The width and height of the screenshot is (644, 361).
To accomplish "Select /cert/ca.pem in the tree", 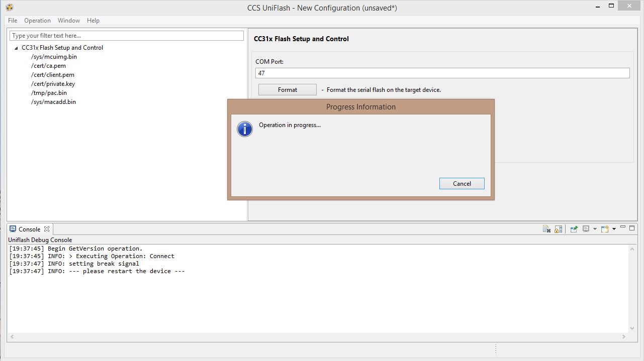I will click(x=48, y=66).
